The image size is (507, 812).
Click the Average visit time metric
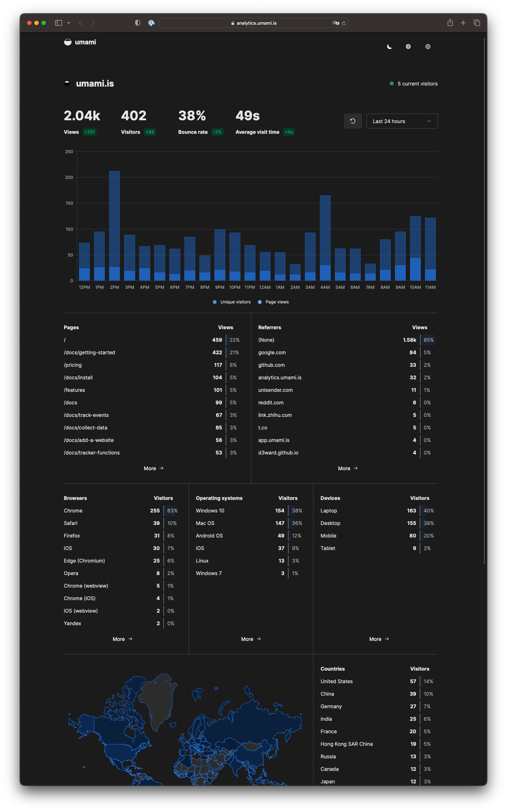(x=265, y=122)
